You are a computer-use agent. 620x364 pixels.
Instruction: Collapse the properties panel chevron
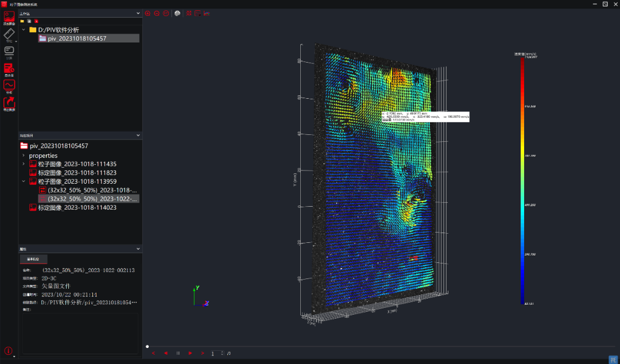(x=138, y=249)
